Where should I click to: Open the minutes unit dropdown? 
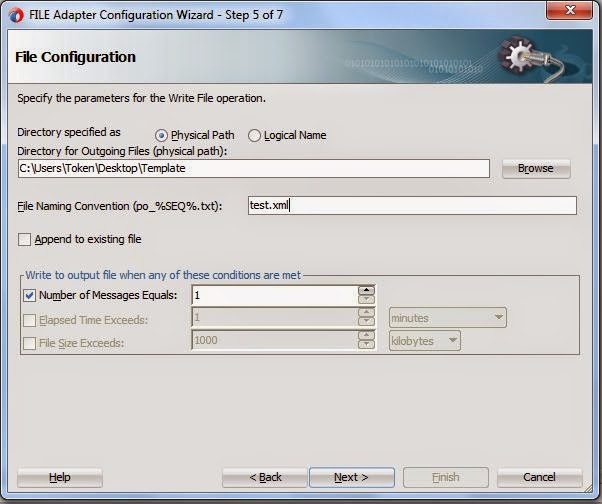[x=448, y=317]
